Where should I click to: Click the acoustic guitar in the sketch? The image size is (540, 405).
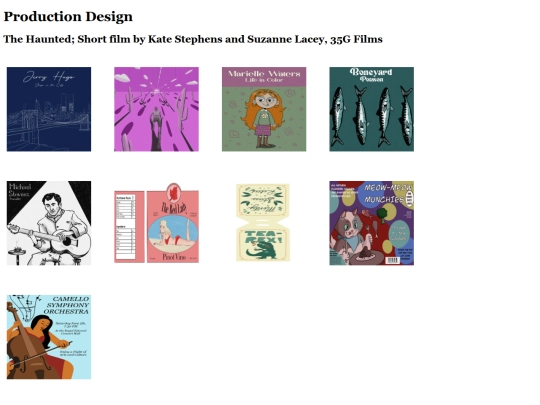52,238
